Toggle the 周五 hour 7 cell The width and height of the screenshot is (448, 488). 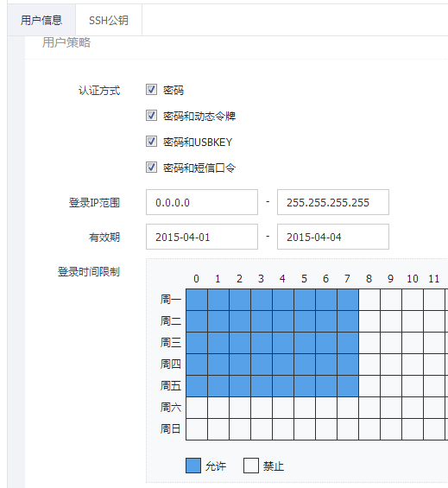coord(348,386)
